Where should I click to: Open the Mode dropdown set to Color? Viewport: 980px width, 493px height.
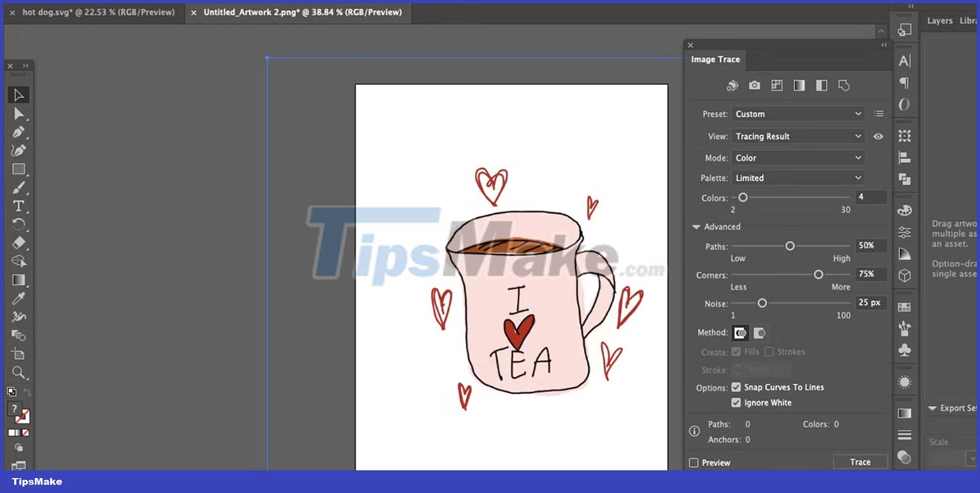[x=798, y=157]
